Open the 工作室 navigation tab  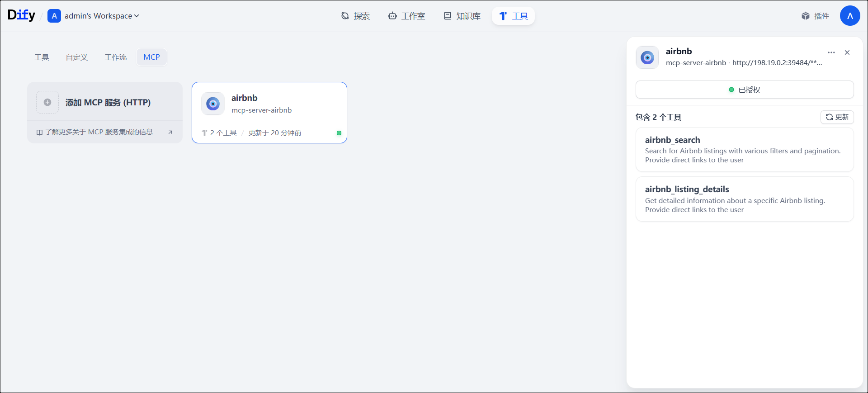406,16
